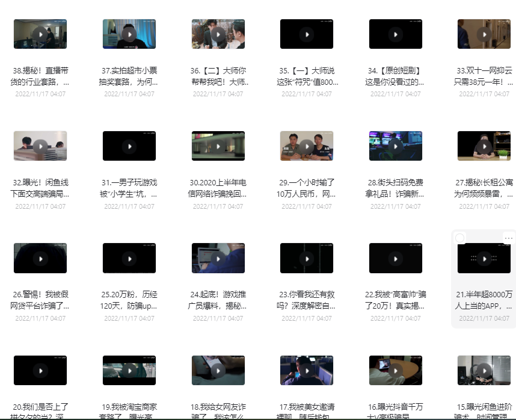Open thumbnail for video 15 曝光闲鱼进阶骗术

point(484,371)
